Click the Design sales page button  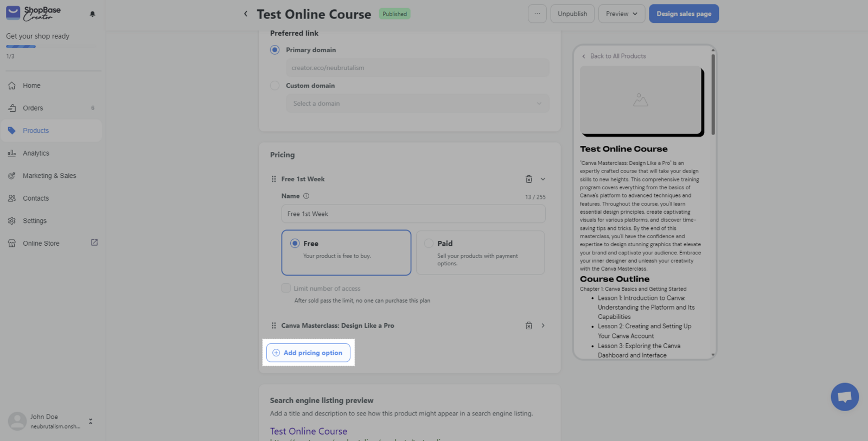coord(684,14)
